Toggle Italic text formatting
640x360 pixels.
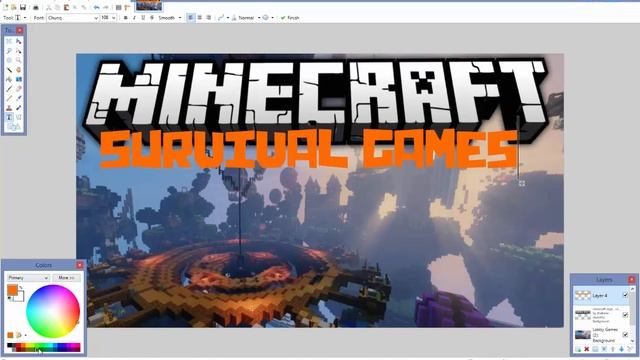tap(134, 18)
